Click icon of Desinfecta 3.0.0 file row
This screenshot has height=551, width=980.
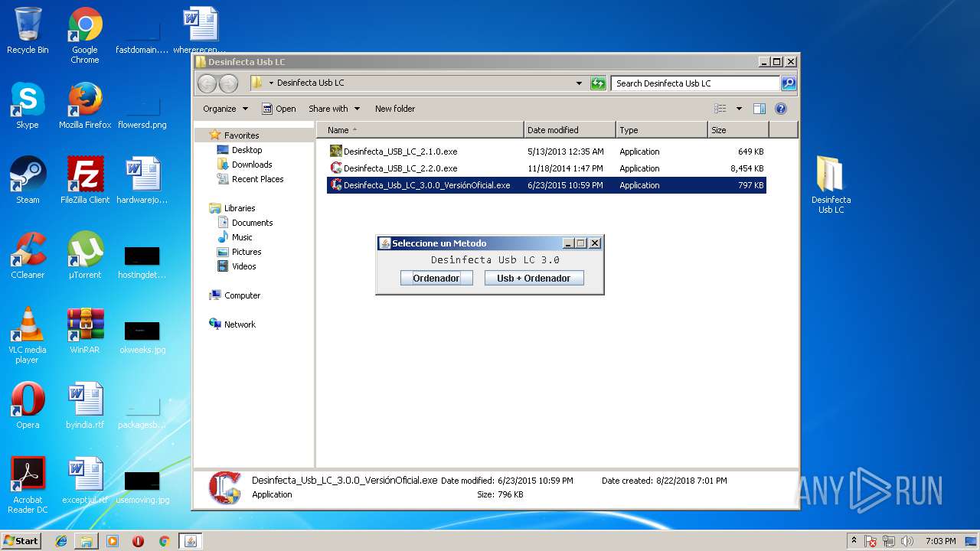335,185
